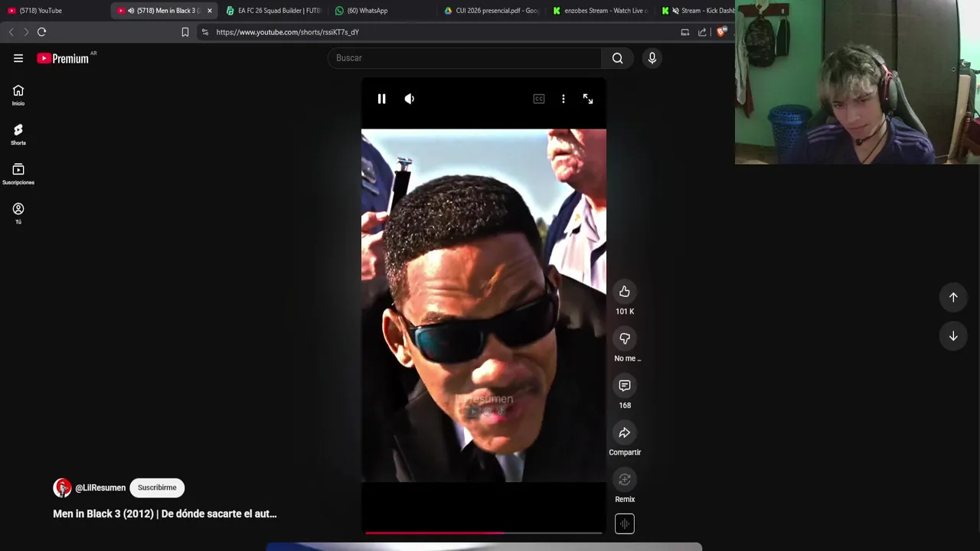
Task: Open the sound thumbnail for this Short
Action: coord(625,523)
